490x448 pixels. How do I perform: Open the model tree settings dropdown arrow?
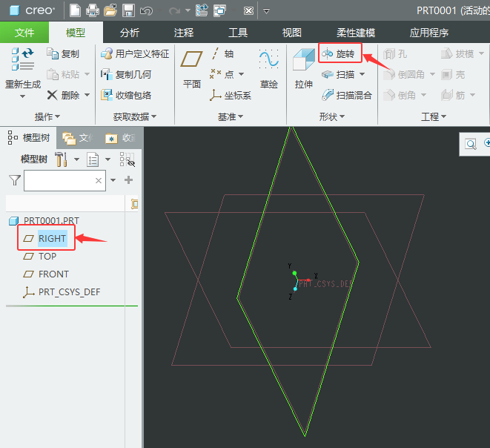76,159
